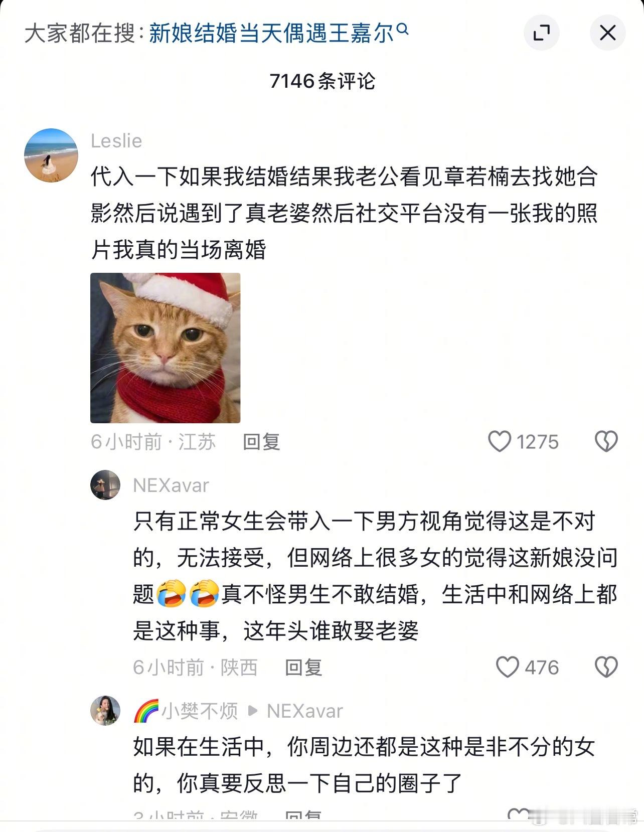Tap replied-to NEXavar mention after arrow
644x832 pixels.
pos(305,711)
